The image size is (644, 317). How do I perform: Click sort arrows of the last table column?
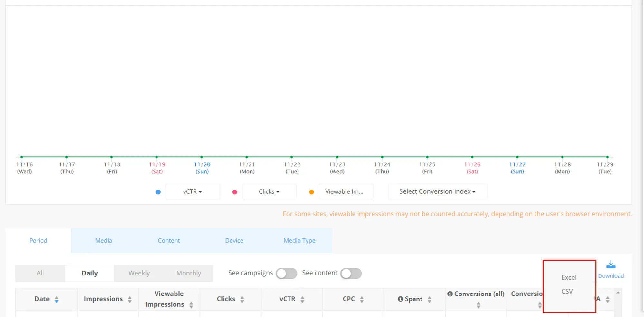[608, 300]
